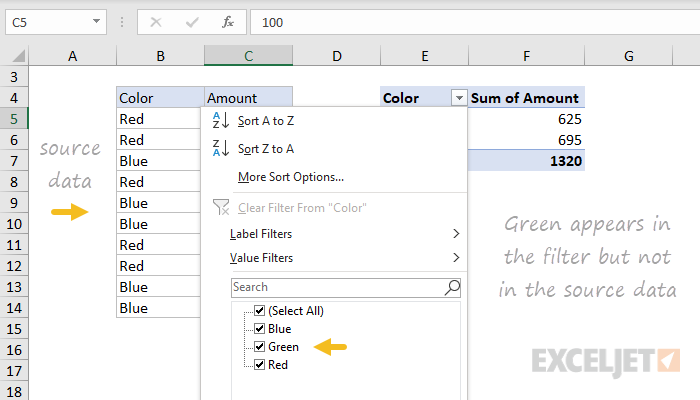Screen dimensions: 700x400
Task: Open the Insert Function fx button
Action: pyautogui.click(x=227, y=21)
